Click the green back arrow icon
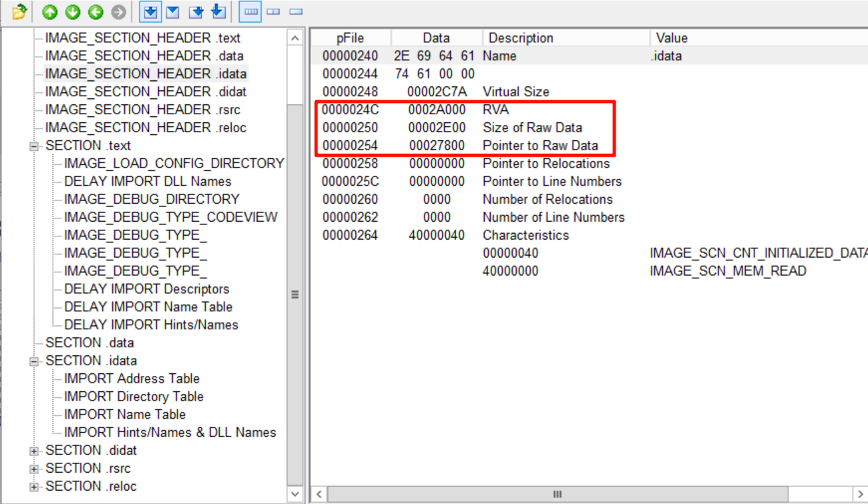The width and height of the screenshot is (868, 504). [x=95, y=11]
